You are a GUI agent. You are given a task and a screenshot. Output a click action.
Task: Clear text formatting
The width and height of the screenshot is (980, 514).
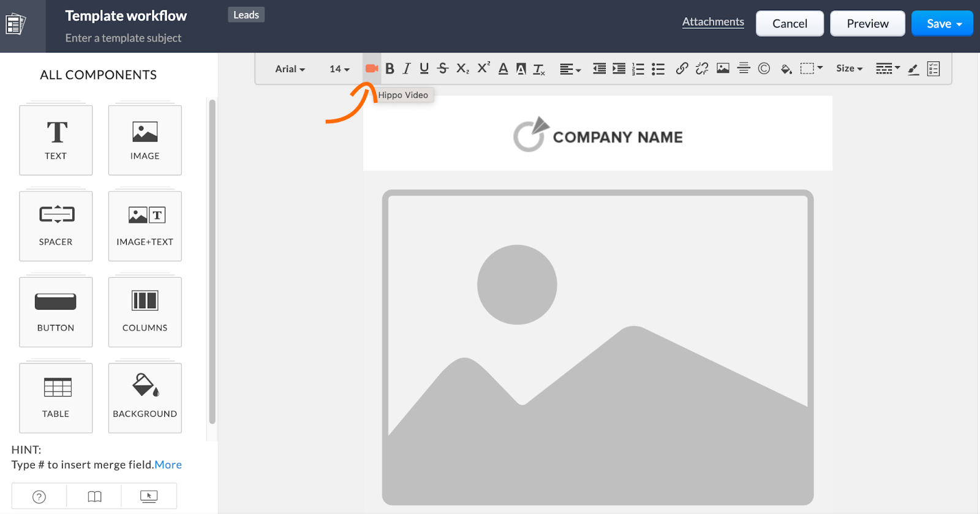click(x=539, y=69)
